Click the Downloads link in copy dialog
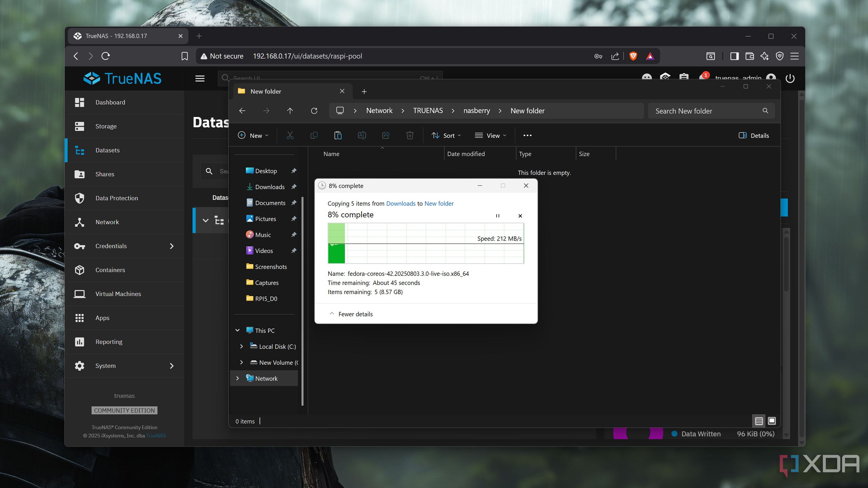Viewport: 868px width, 488px height. point(401,203)
